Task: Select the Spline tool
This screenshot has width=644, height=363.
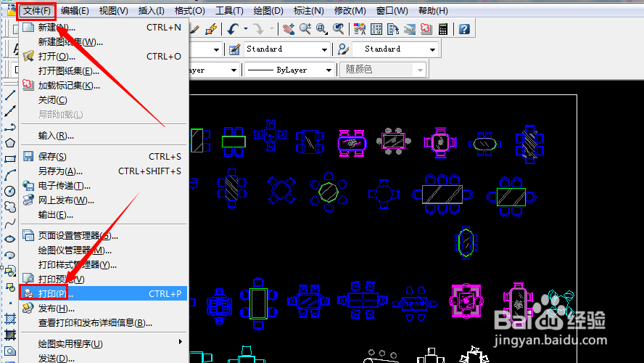Action: click(10, 223)
